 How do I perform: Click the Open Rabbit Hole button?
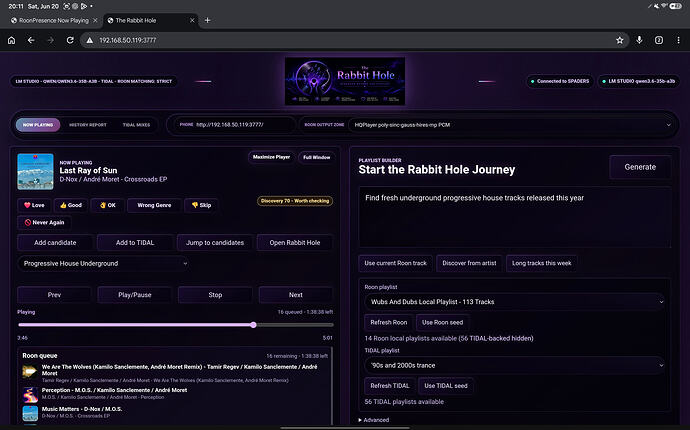(x=295, y=243)
